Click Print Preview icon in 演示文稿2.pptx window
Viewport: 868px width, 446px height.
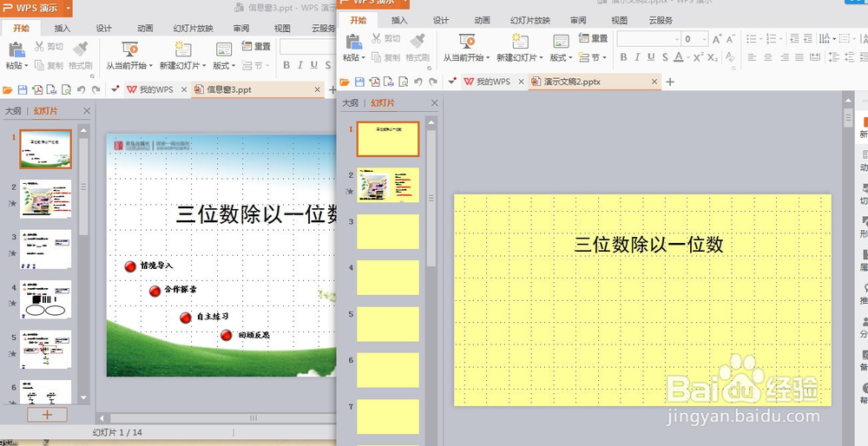[x=403, y=82]
